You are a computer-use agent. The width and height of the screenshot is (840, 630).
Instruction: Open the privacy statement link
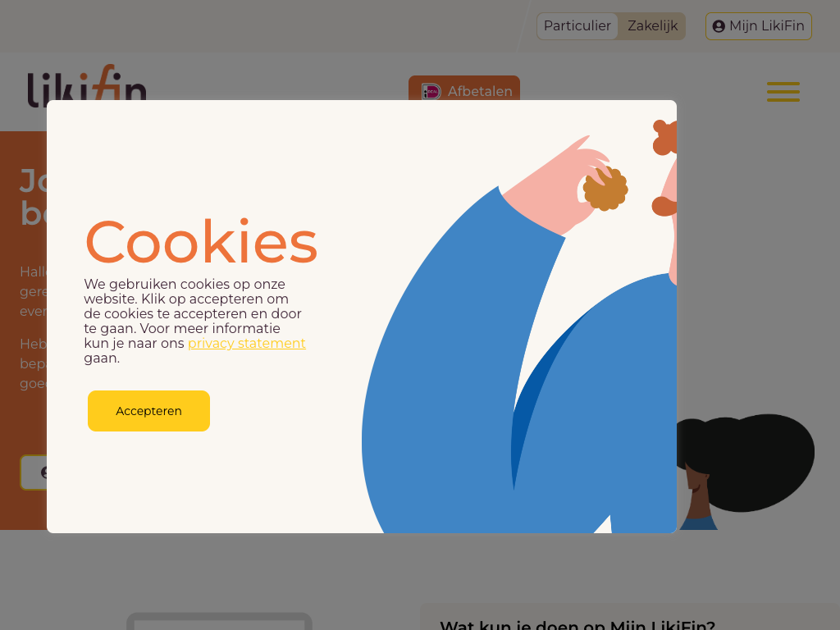246,343
